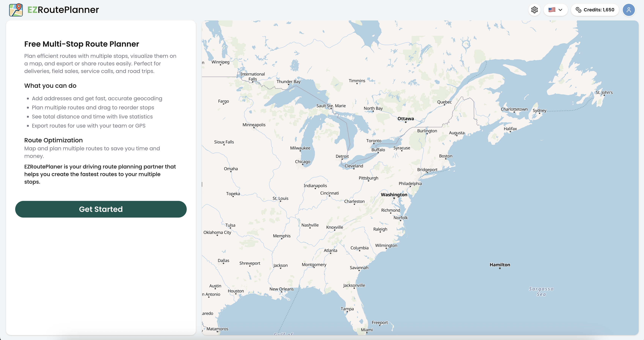Click the EZRoutePlanner map-pin logo

click(16, 10)
